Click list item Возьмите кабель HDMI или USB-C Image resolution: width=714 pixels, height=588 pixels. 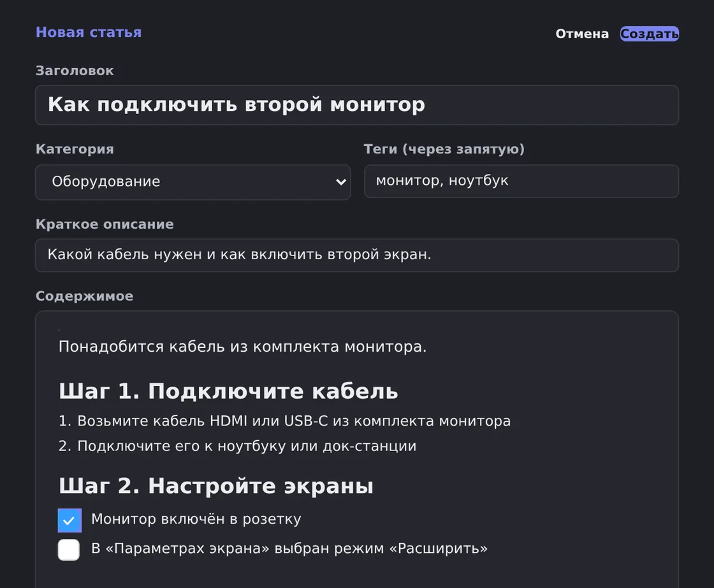coord(294,421)
